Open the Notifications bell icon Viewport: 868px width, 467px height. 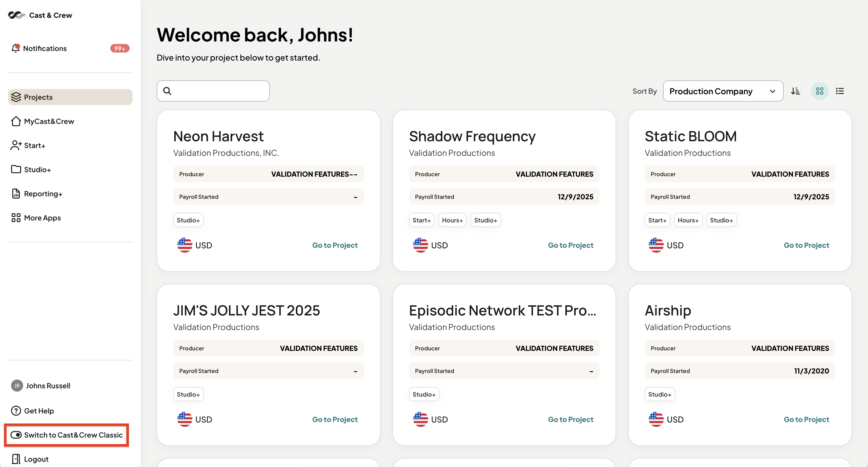click(16, 48)
